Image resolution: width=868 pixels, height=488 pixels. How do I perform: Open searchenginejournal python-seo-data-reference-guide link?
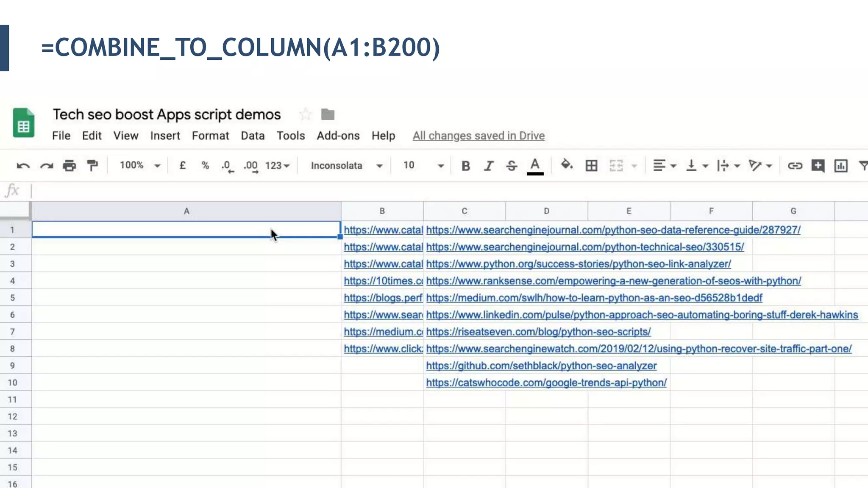tap(613, 230)
